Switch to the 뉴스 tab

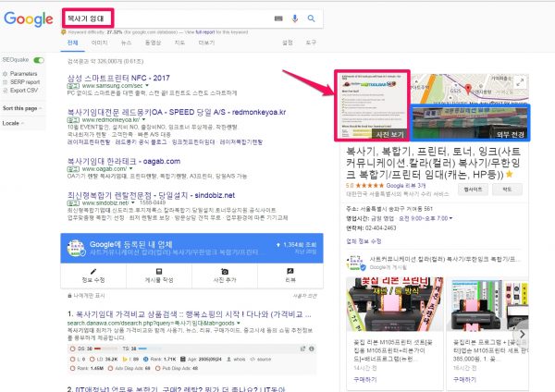pyautogui.click(x=127, y=43)
